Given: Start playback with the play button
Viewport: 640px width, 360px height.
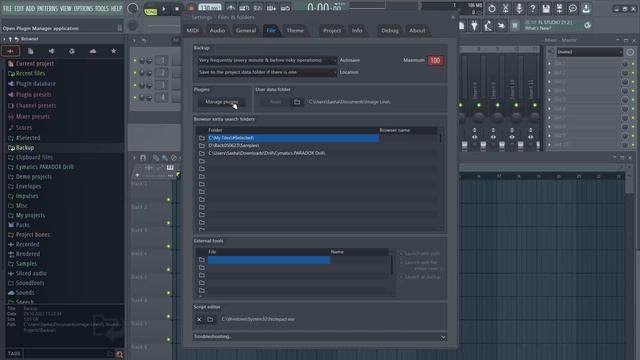Looking at the screenshot, I should click(x=164, y=9).
